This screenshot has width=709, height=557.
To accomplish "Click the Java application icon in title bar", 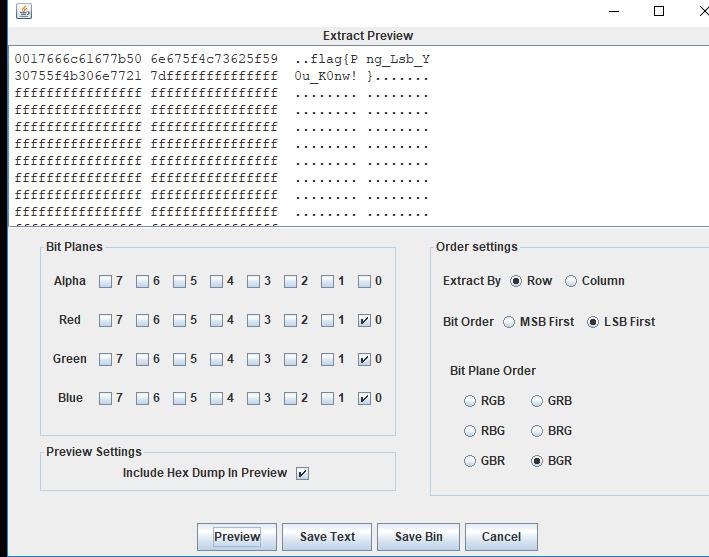I will [24, 11].
